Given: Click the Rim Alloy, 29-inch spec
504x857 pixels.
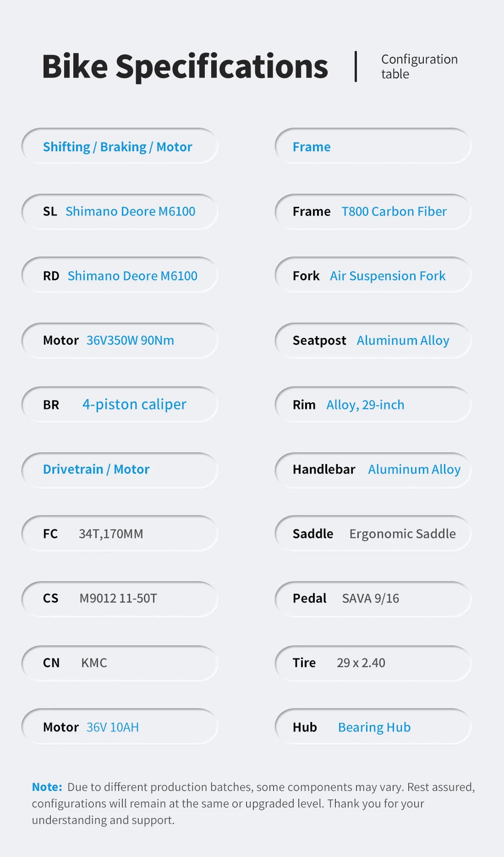Looking at the screenshot, I should point(373,404).
